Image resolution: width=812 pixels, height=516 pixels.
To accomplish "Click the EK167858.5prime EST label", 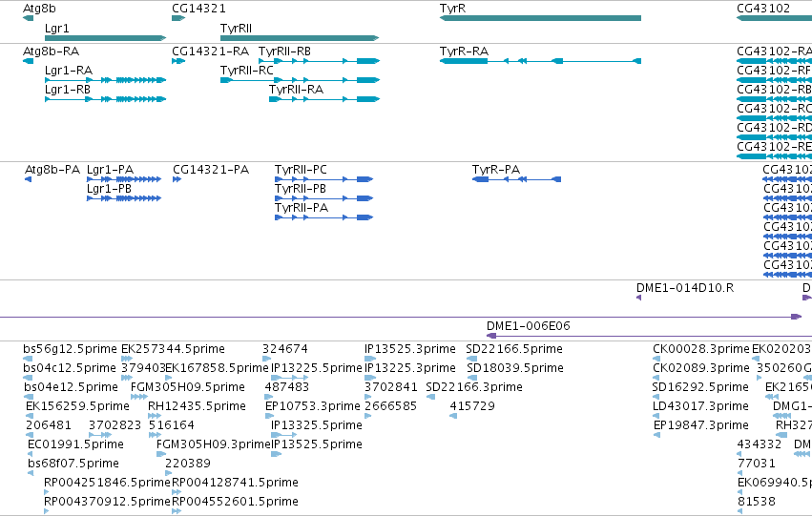I will [x=217, y=368].
